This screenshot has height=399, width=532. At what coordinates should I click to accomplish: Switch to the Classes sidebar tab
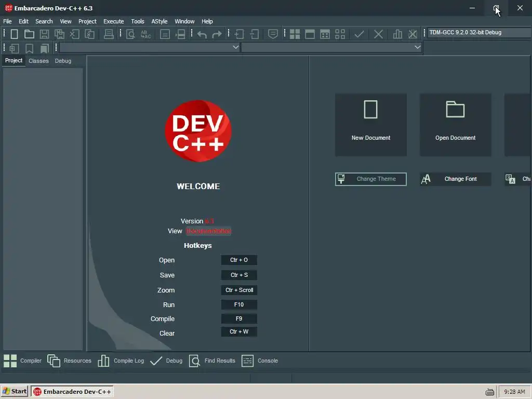[38, 61]
